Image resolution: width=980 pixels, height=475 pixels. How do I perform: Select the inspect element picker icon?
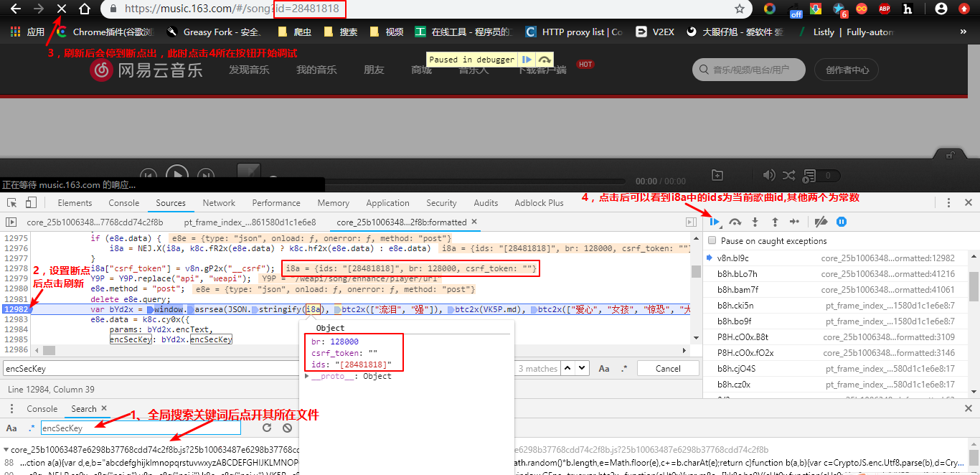tap(12, 202)
